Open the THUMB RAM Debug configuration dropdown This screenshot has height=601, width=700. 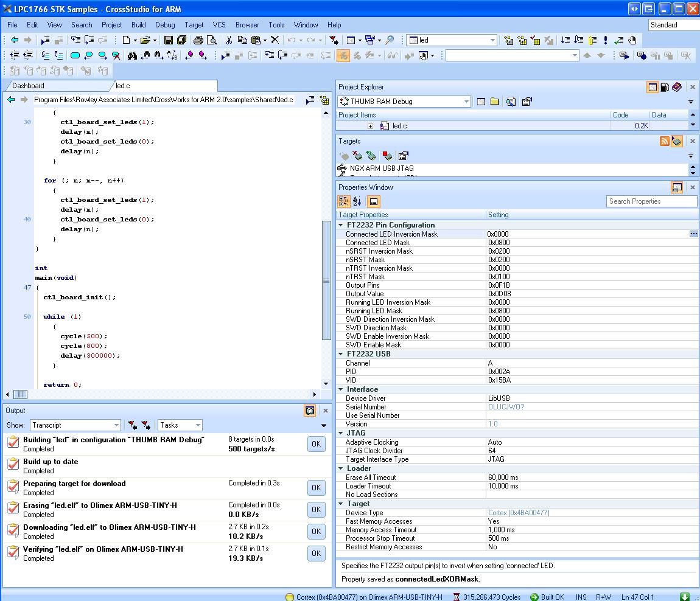pos(466,102)
